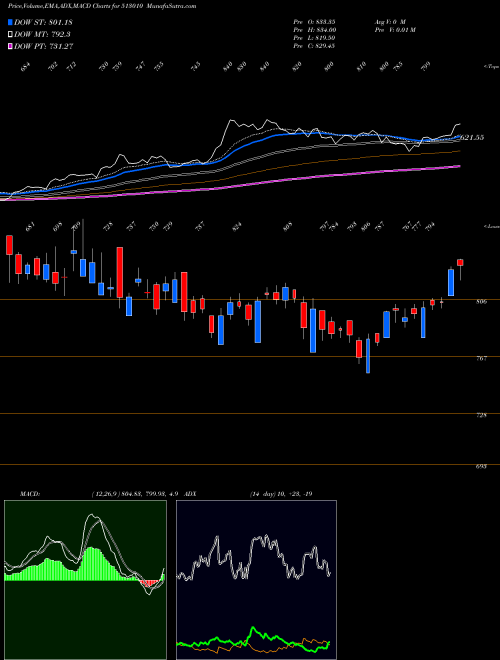Click inside the dark blue ADX indicator panel
Image resolution: width=500 pixels, height=660 pixels.
pyautogui.click(x=256, y=580)
